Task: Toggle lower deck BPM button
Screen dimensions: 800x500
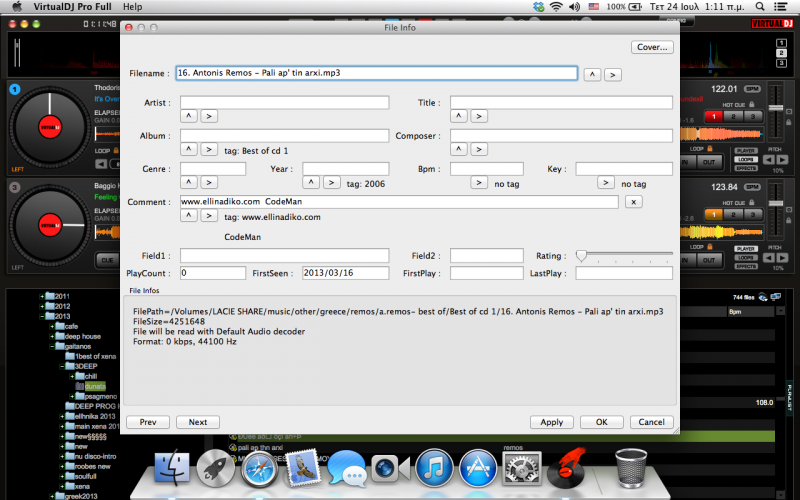Action: coord(752,187)
